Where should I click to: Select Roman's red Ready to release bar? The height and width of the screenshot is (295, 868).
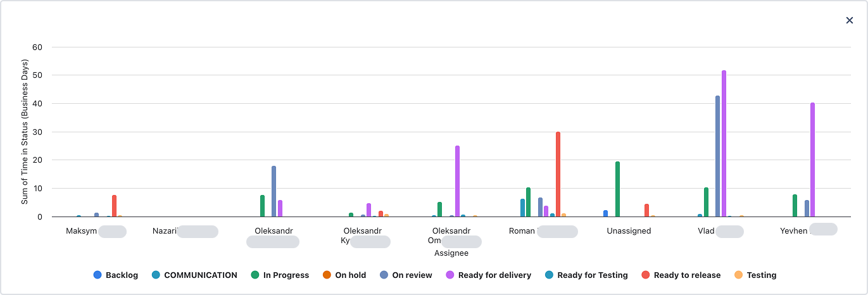tap(558, 174)
